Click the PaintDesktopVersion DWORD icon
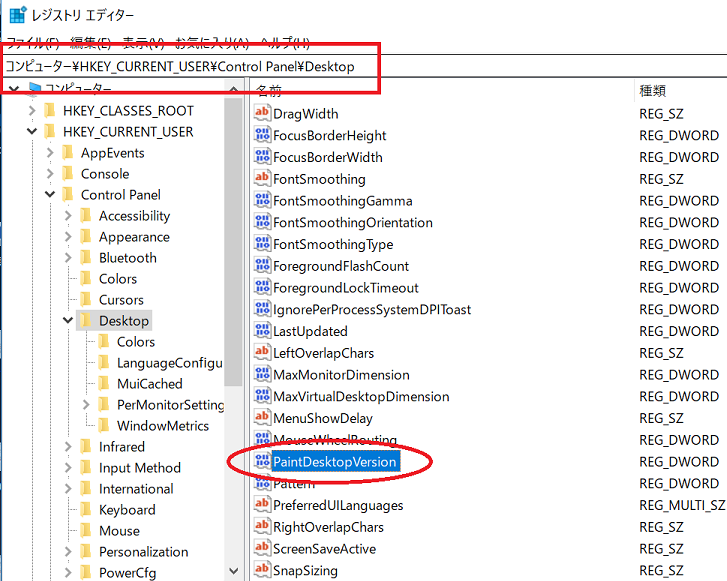The image size is (727, 581). point(262,461)
